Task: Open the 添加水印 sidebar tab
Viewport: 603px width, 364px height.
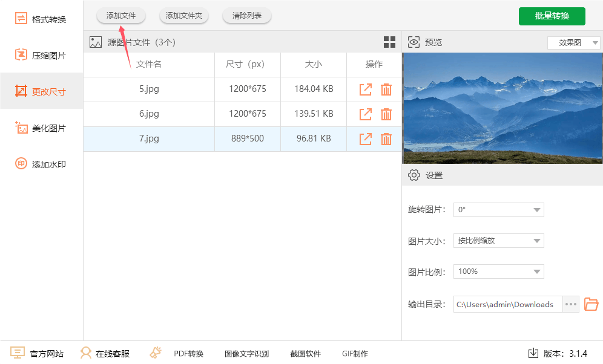Action: click(x=41, y=164)
